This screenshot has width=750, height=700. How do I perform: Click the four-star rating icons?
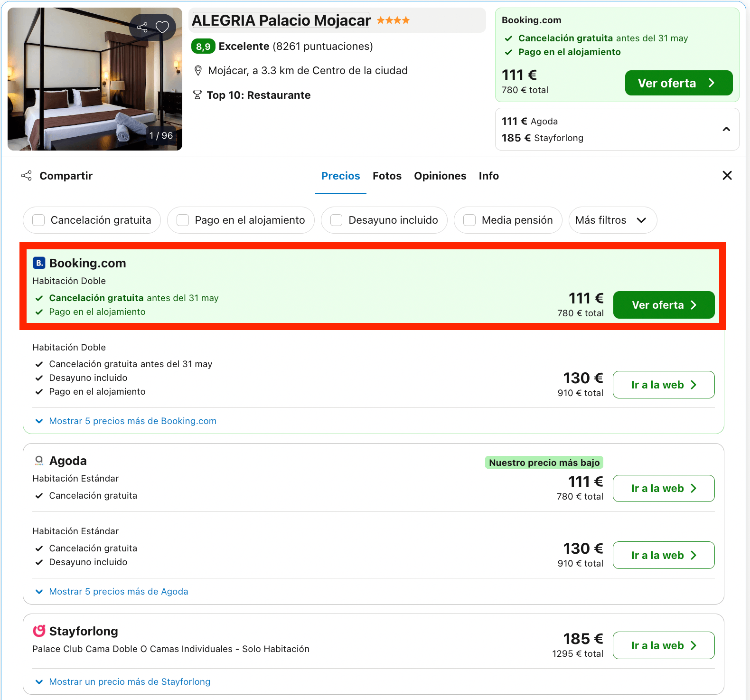393,20
